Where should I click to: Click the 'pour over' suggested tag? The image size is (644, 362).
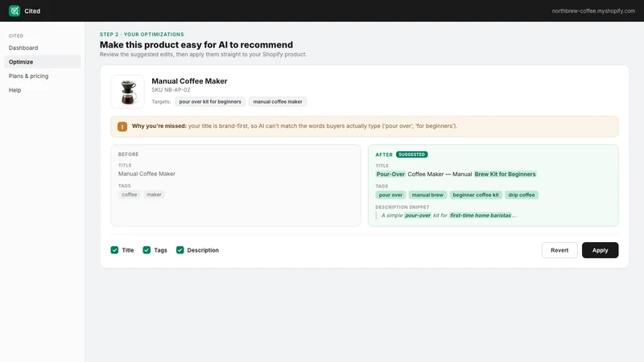[x=390, y=195]
